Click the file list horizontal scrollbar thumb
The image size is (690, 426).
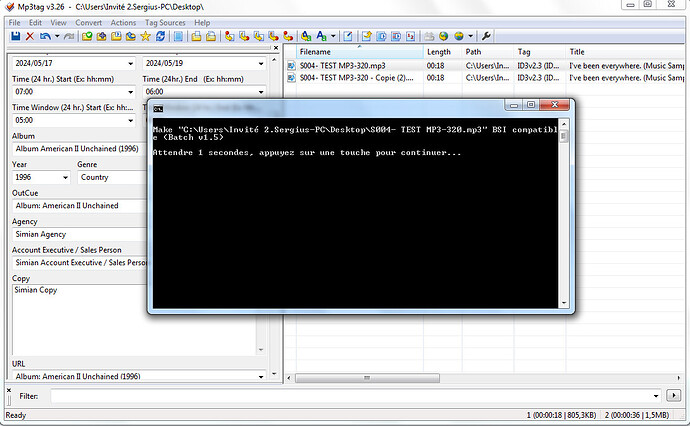click(367, 378)
